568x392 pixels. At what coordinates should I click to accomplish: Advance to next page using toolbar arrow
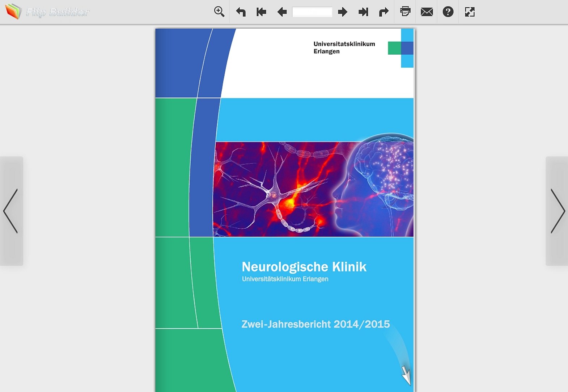click(342, 12)
